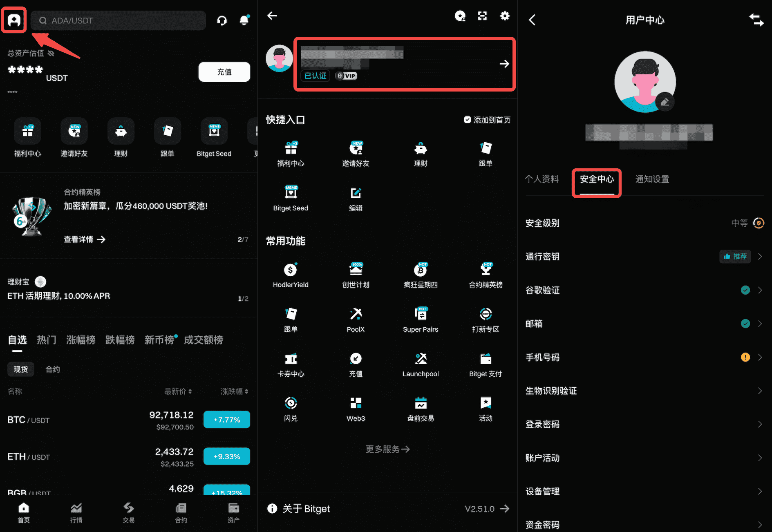Screen dimensions: 772x532
Task: Switch to 新币榜 market tab
Action: click(x=159, y=340)
